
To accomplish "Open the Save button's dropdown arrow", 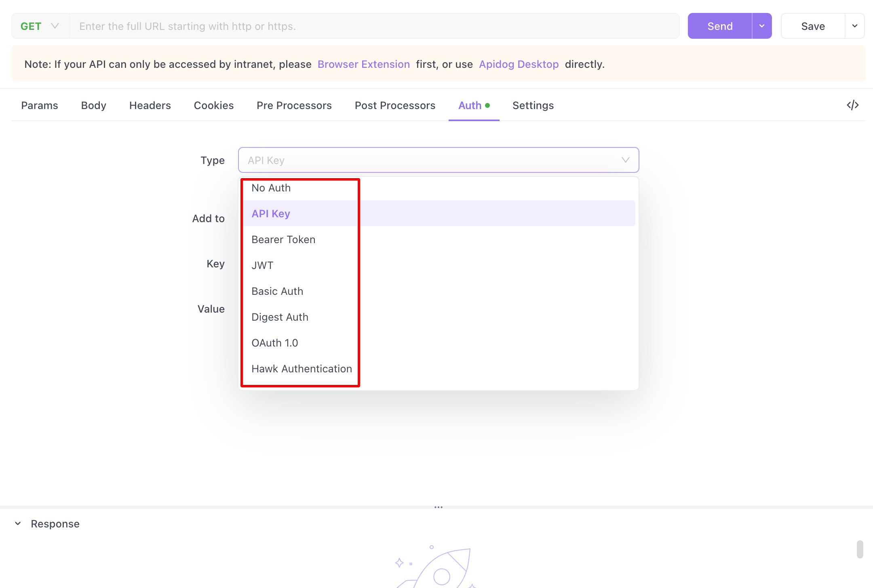I will coord(855,25).
